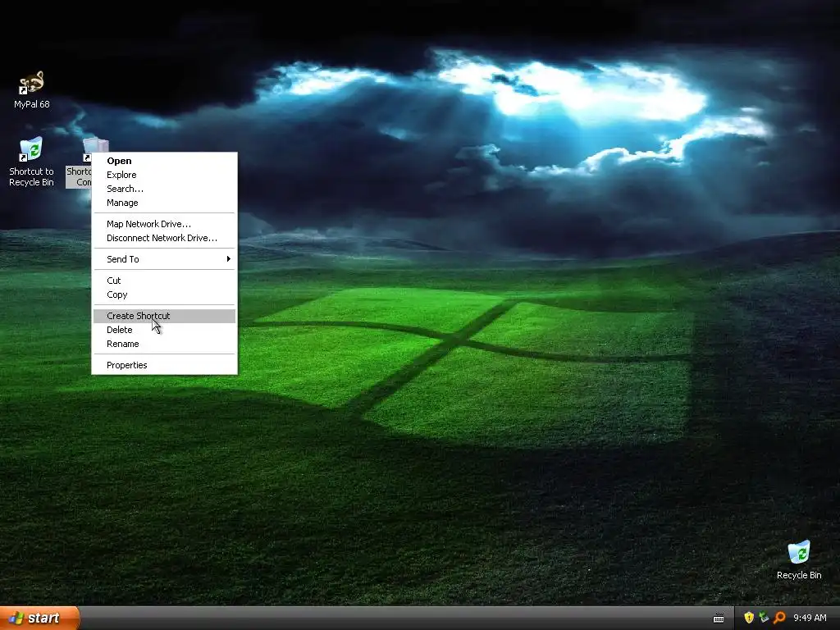Choose Open in the context menu
Image resolution: width=840 pixels, height=630 pixels.
point(164,161)
